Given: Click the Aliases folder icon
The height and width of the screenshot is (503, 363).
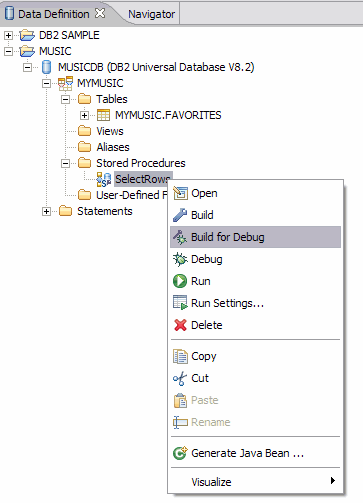Looking at the screenshot, I should coord(84,147).
